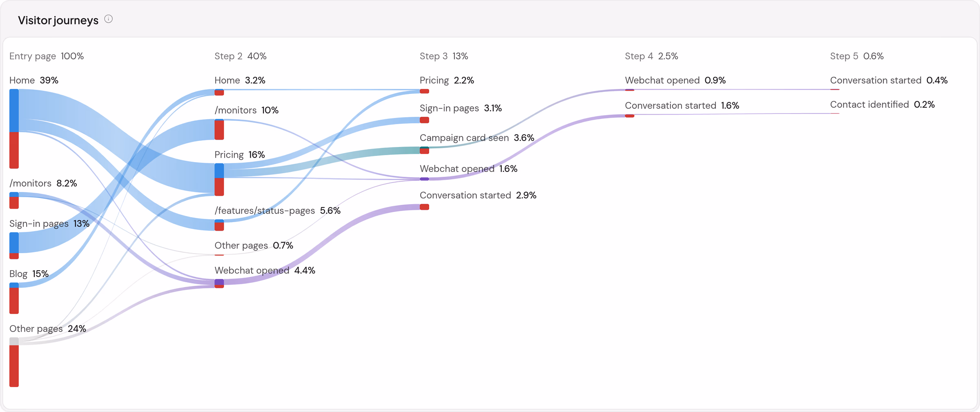Click the Pricing node in Step 2
This screenshot has width=980, height=412.
(219, 179)
